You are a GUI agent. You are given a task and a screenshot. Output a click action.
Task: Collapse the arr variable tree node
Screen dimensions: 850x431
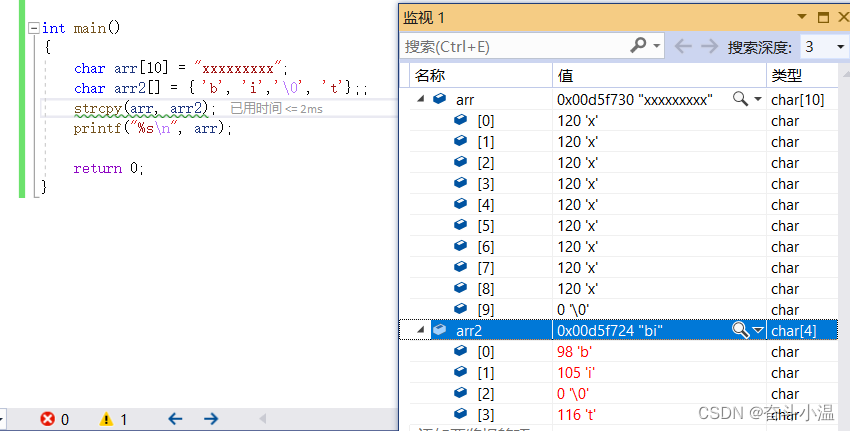(421, 99)
